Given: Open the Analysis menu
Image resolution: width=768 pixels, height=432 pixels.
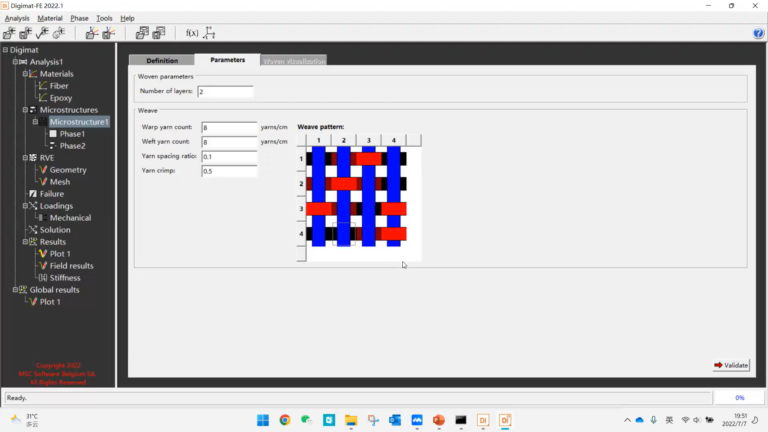Looking at the screenshot, I should [17, 18].
